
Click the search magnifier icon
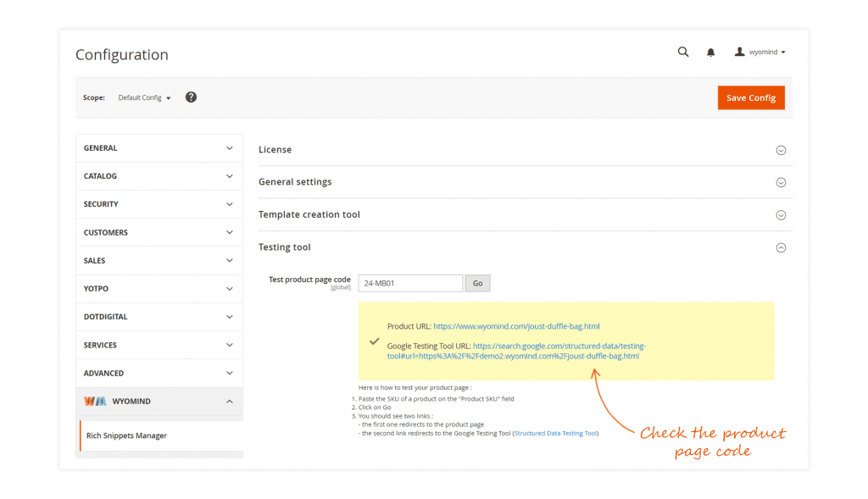[683, 53]
